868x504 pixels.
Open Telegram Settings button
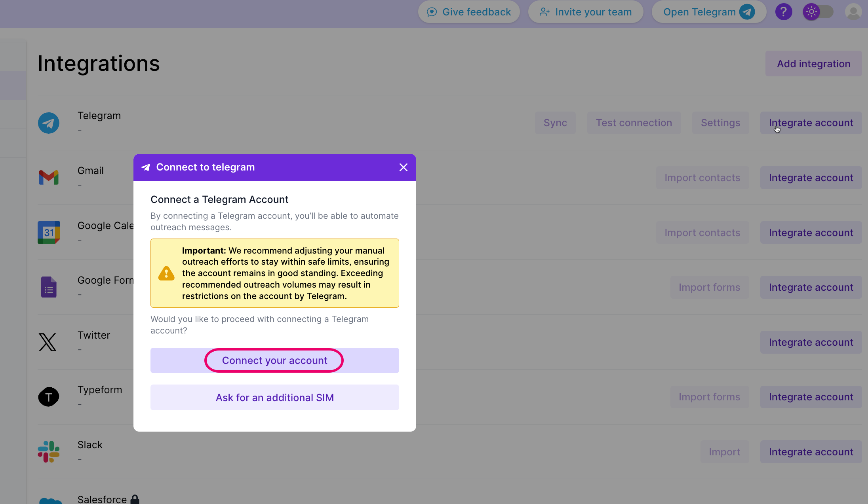720,123
